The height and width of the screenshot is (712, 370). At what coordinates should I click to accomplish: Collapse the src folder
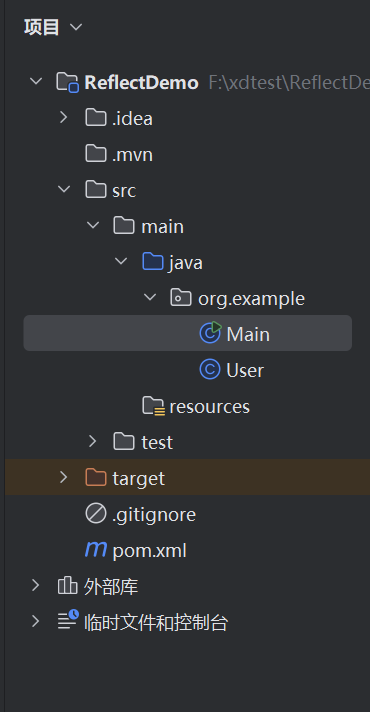(64, 189)
